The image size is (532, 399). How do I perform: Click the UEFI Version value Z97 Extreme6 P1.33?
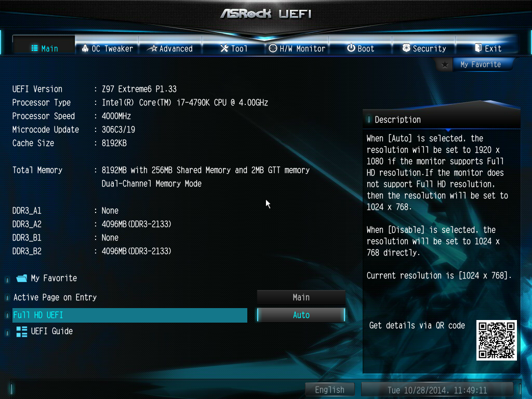pos(139,89)
